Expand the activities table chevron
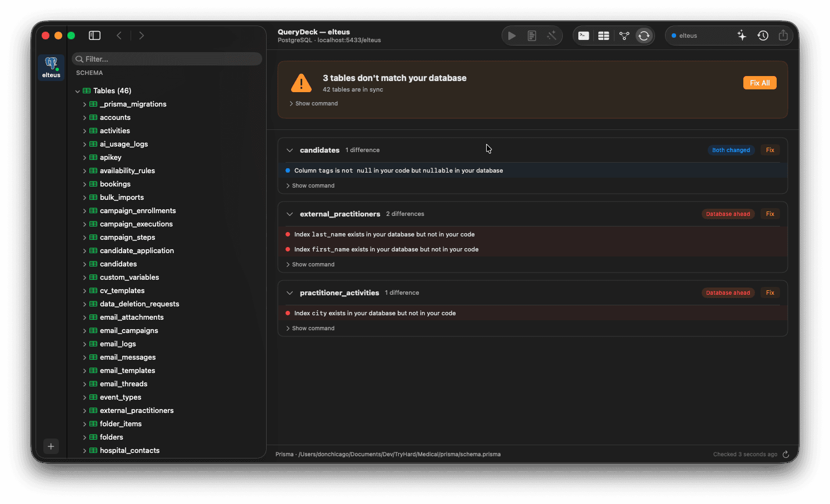The image size is (830, 504). click(84, 131)
